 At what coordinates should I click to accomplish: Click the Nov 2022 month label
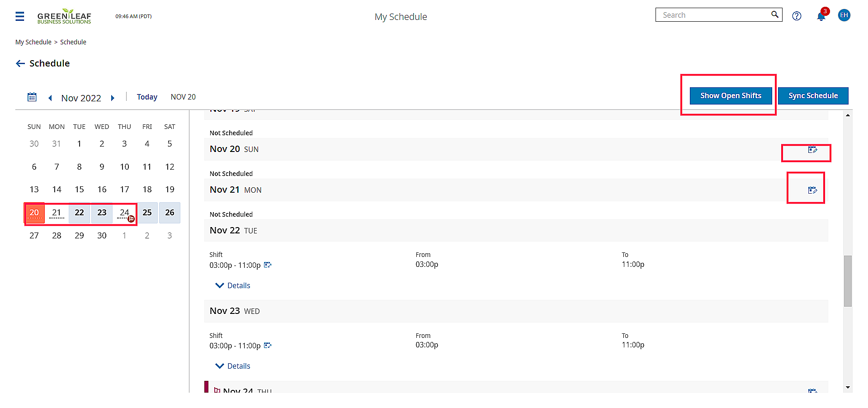[x=81, y=98]
